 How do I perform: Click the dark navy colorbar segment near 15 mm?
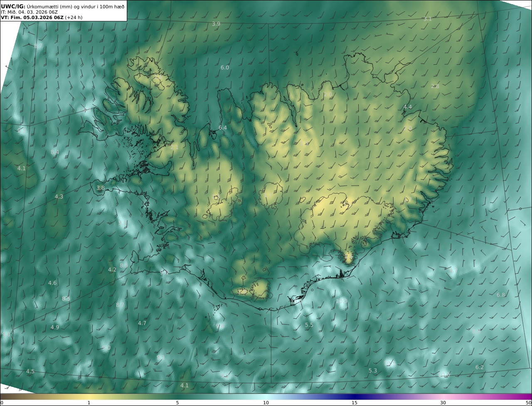355,396
